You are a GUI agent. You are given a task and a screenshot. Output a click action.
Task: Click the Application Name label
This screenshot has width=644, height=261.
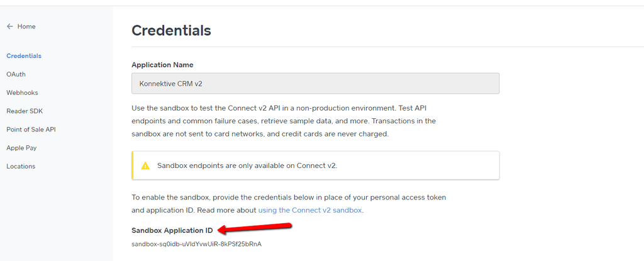pos(162,65)
